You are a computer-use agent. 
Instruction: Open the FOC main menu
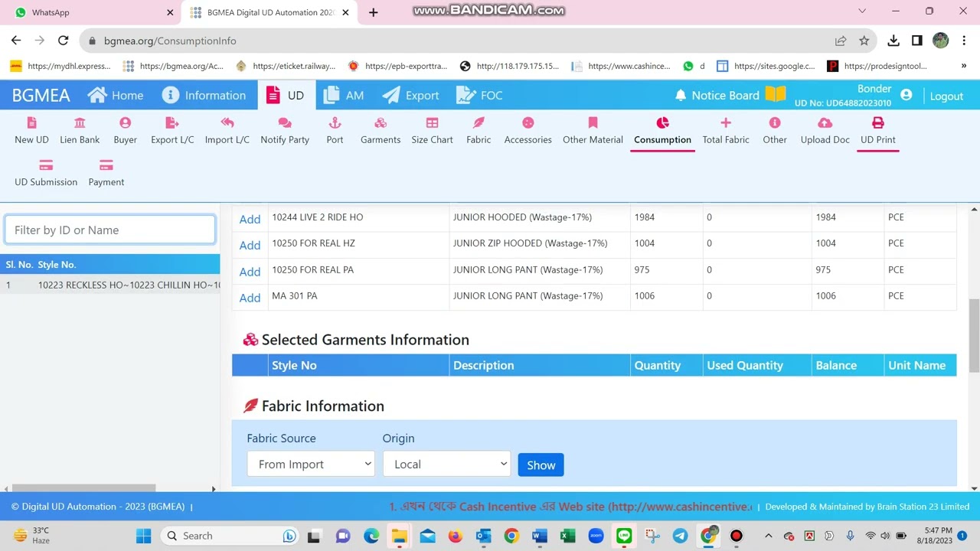479,95
